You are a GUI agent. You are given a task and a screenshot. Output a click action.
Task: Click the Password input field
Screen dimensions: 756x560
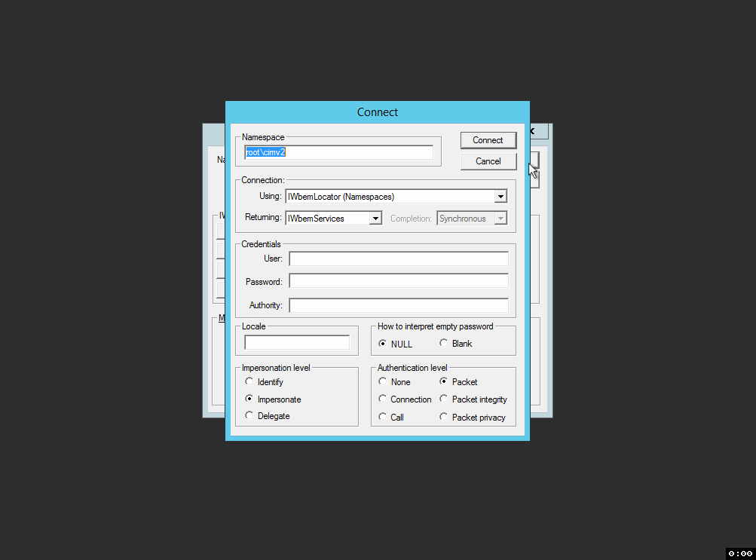coord(398,281)
